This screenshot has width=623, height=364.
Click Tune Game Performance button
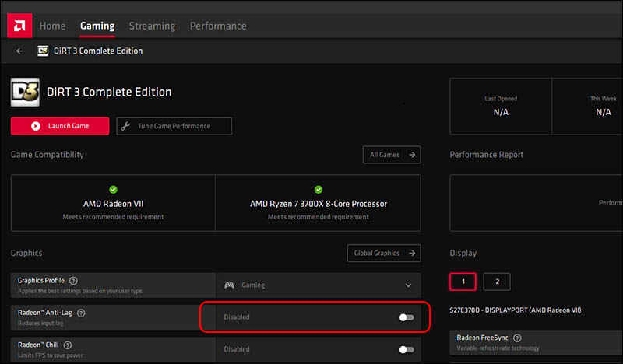pos(174,126)
